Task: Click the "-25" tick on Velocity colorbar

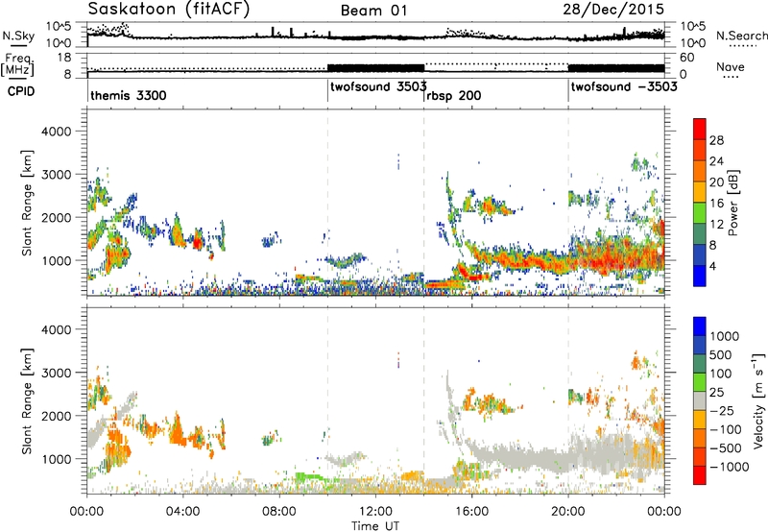Action: click(723, 410)
